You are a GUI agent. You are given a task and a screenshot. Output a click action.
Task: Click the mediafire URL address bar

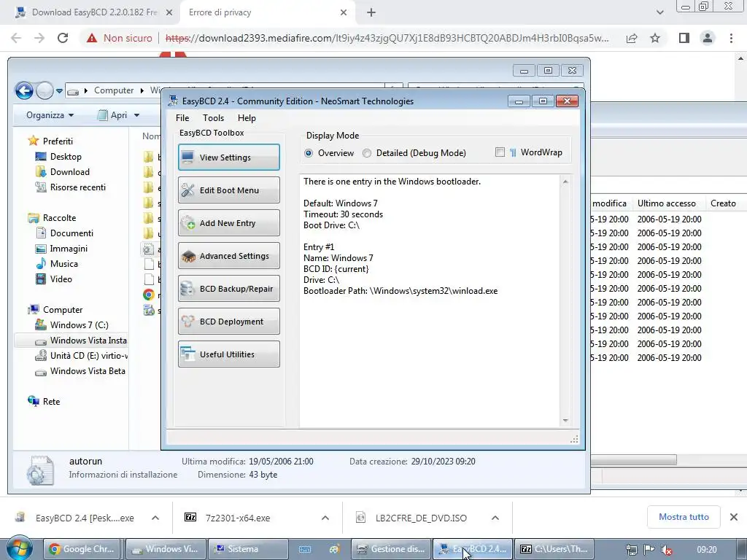click(387, 38)
